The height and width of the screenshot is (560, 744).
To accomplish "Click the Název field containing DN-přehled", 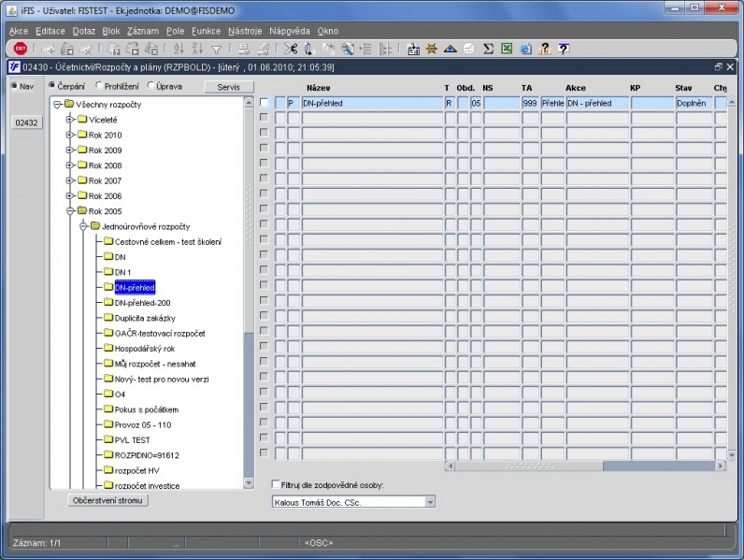I will tap(372, 103).
